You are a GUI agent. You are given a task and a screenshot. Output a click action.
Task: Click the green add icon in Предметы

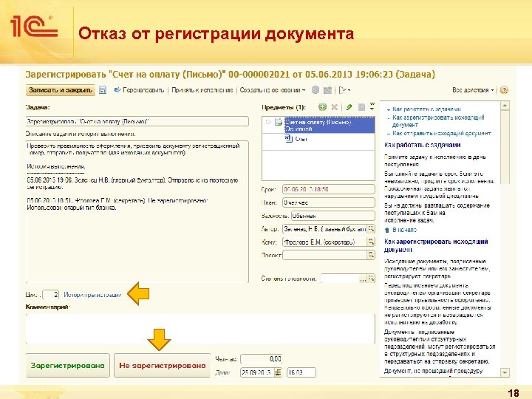click(322, 107)
